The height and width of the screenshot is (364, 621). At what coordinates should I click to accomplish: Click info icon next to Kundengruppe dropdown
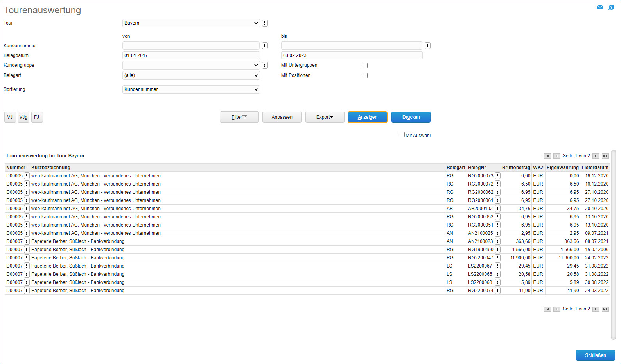(265, 65)
